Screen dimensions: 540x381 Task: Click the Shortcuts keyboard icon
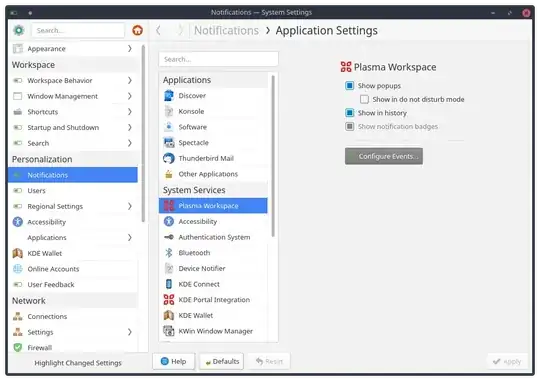pos(18,112)
